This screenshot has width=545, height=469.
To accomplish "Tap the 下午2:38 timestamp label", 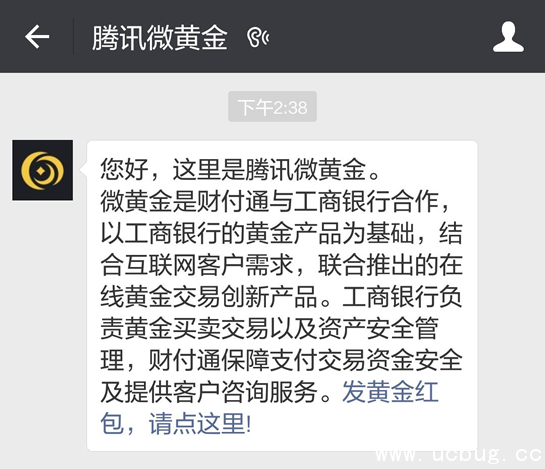I will tap(272, 107).
